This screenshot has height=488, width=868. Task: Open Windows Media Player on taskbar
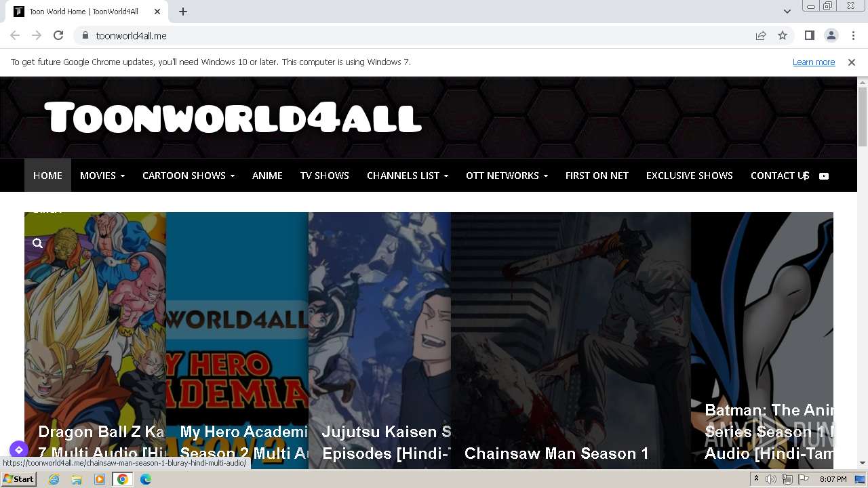pyautogui.click(x=100, y=479)
